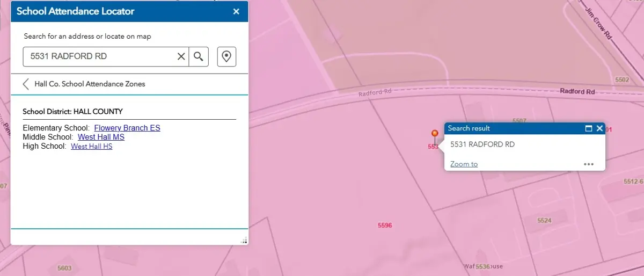Select the Hall Co. School Attendance Zones heading
The image size is (644, 276).
90,84
